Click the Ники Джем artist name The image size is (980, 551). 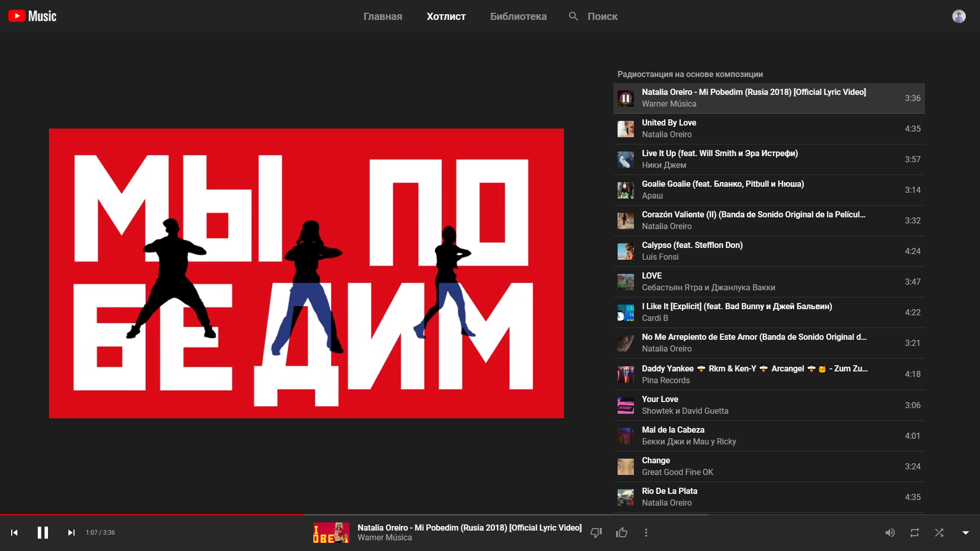(x=664, y=165)
